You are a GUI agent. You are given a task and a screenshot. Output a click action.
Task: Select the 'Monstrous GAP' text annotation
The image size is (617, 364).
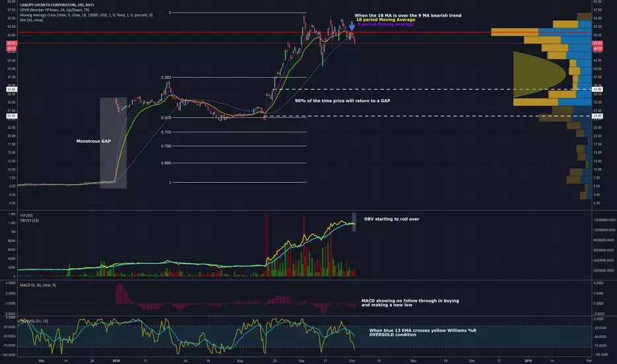[93, 141]
